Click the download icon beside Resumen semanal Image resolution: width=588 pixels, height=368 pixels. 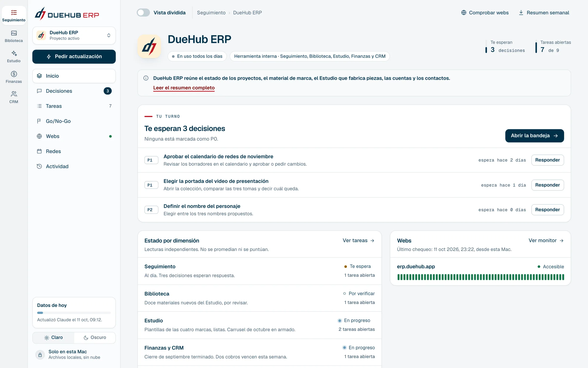(x=521, y=13)
